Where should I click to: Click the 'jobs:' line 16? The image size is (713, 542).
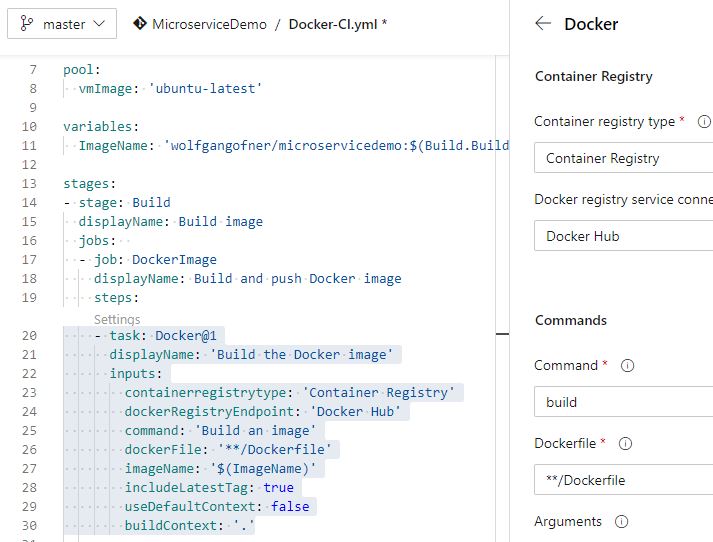tap(97, 241)
